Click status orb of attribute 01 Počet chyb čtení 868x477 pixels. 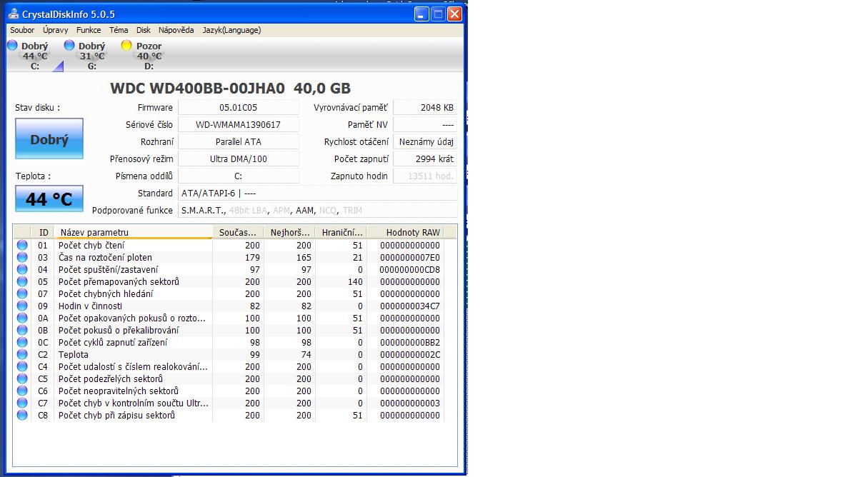click(x=22, y=245)
